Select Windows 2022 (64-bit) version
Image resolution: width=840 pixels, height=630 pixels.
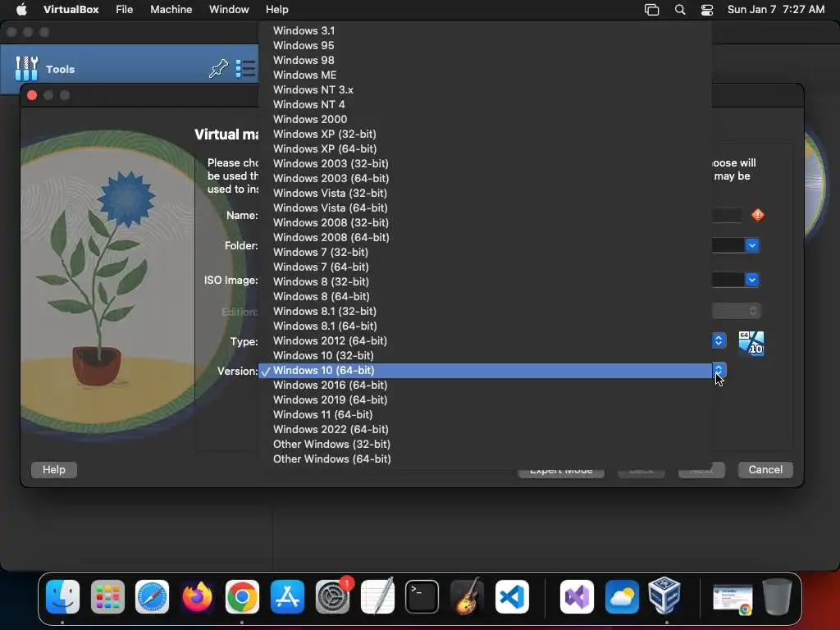[x=486, y=430]
